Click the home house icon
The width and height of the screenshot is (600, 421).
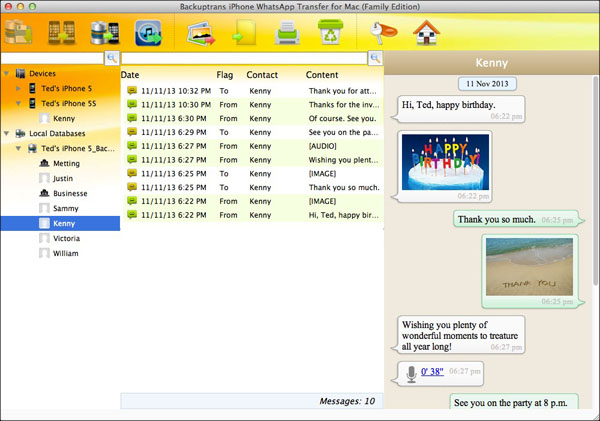pos(426,33)
